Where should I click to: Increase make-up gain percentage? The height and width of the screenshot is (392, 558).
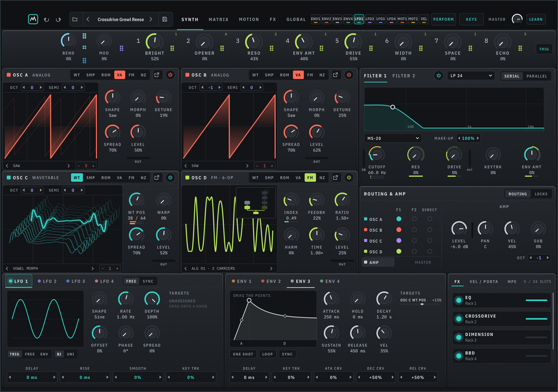(x=478, y=138)
